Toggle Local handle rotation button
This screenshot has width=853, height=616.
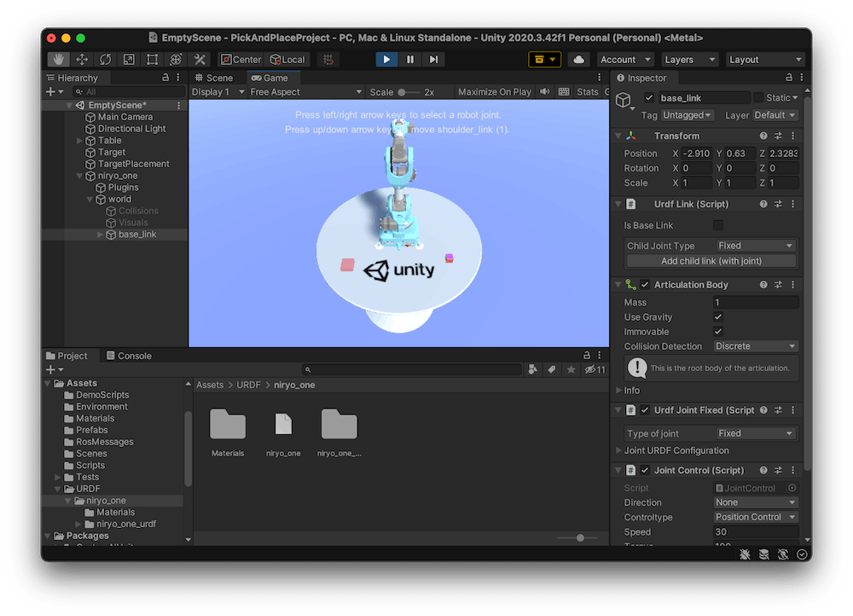pos(287,60)
